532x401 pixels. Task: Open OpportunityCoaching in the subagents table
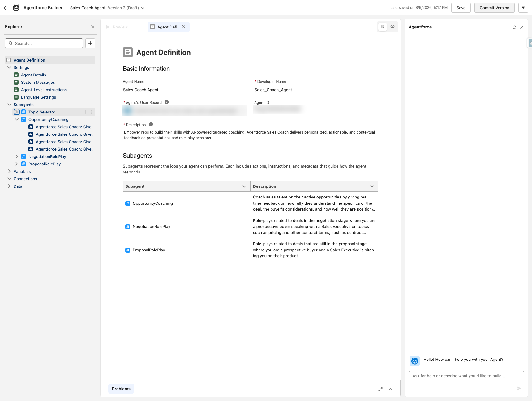(x=153, y=203)
